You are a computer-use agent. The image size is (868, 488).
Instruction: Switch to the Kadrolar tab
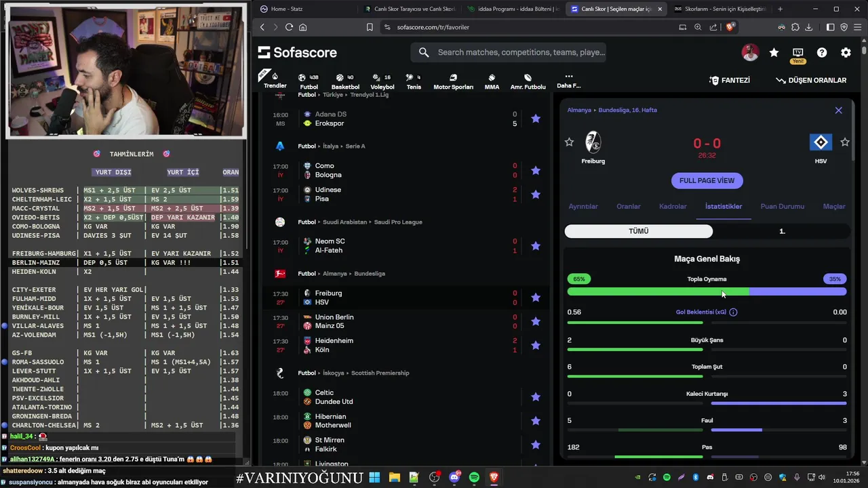(x=673, y=206)
